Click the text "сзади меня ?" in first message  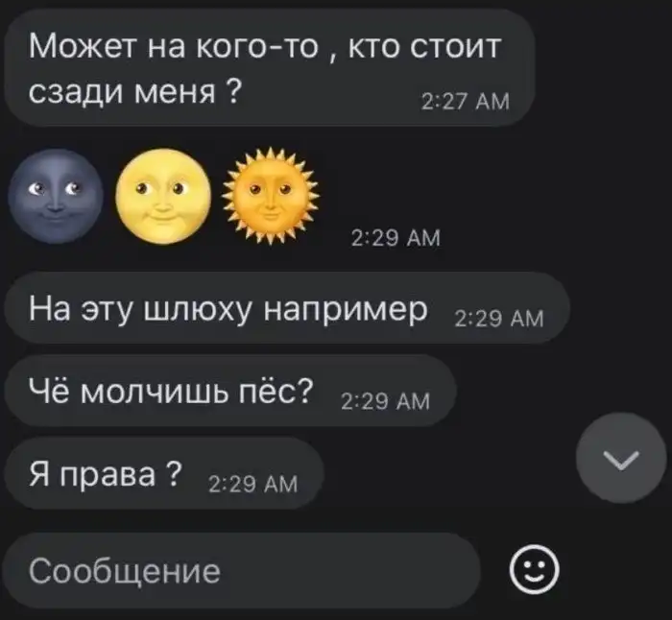(x=135, y=91)
